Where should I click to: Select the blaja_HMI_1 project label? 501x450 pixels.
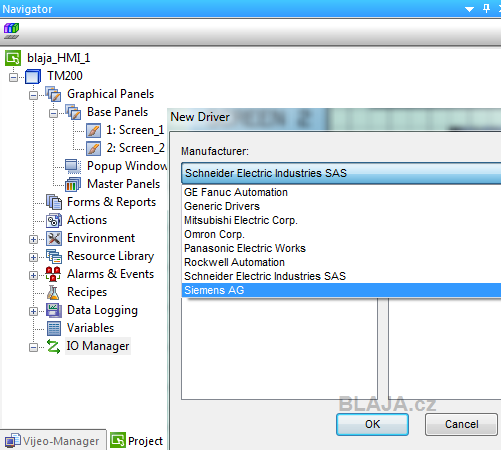pyautogui.click(x=58, y=58)
